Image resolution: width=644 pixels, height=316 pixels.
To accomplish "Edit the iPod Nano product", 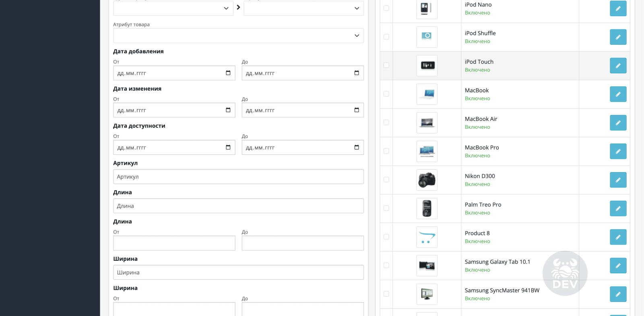I will (618, 8).
